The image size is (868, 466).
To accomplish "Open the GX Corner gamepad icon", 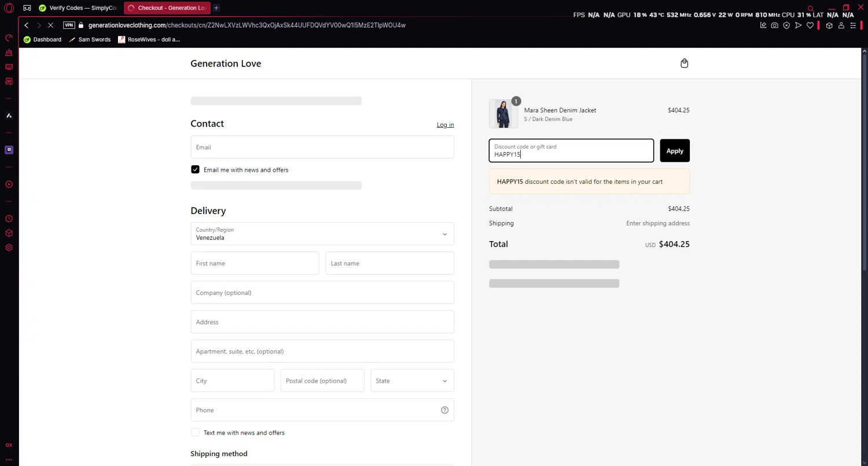I will [x=27, y=8].
